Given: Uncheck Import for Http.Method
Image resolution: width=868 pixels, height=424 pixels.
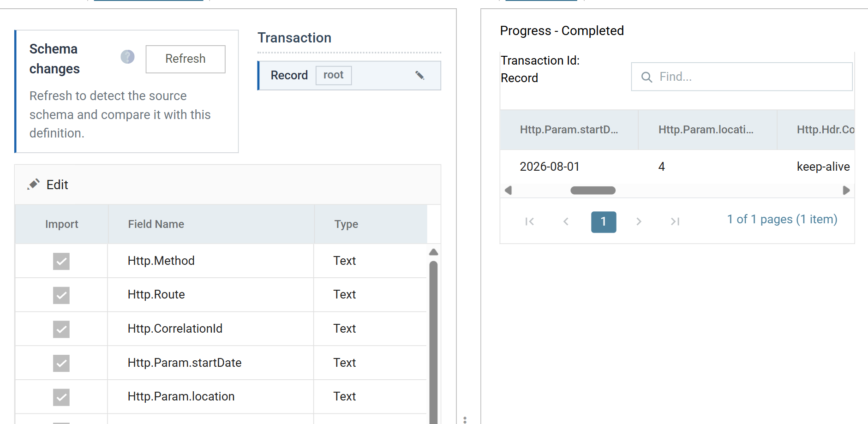Looking at the screenshot, I should 61,261.
